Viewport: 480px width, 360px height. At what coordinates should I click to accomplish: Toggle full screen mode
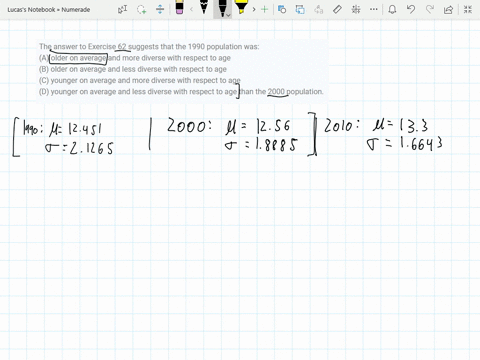coord(468,9)
